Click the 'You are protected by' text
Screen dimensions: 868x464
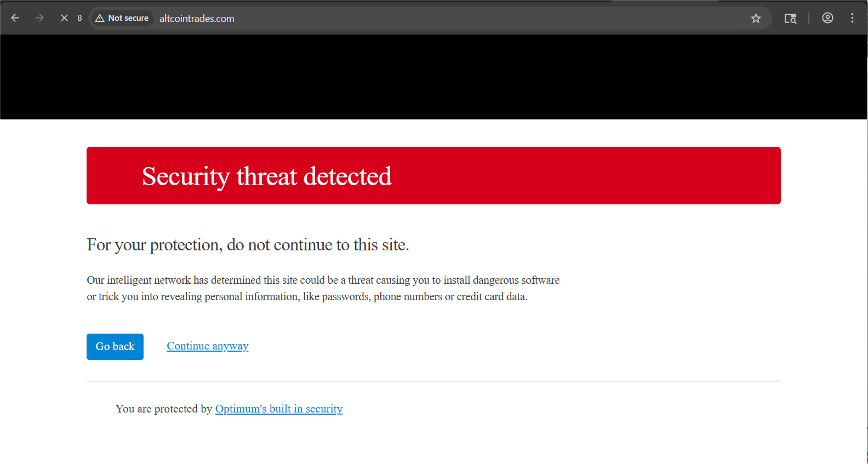pyautogui.click(x=163, y=409)
